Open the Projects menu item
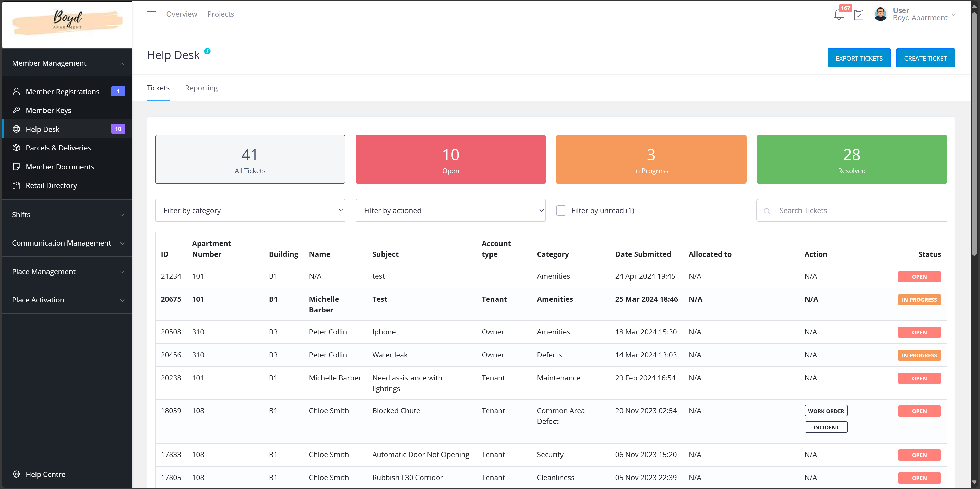The width and height of the screenshot is (980, 489). tap(221, 14)
